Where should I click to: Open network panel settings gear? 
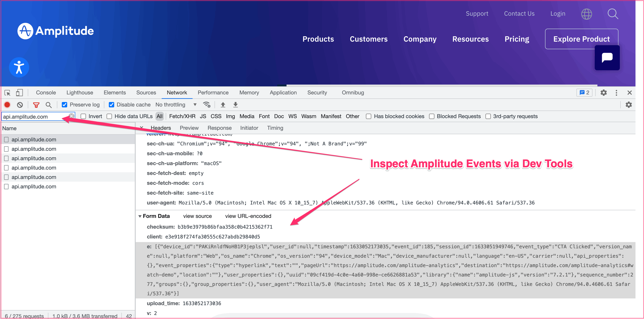pos(629,105)
